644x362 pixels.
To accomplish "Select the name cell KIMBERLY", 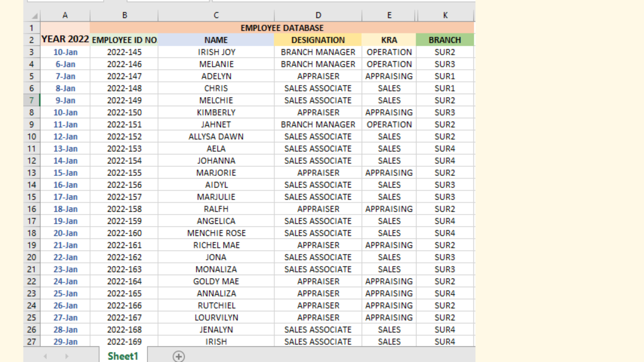I will [x=216, y=113].
